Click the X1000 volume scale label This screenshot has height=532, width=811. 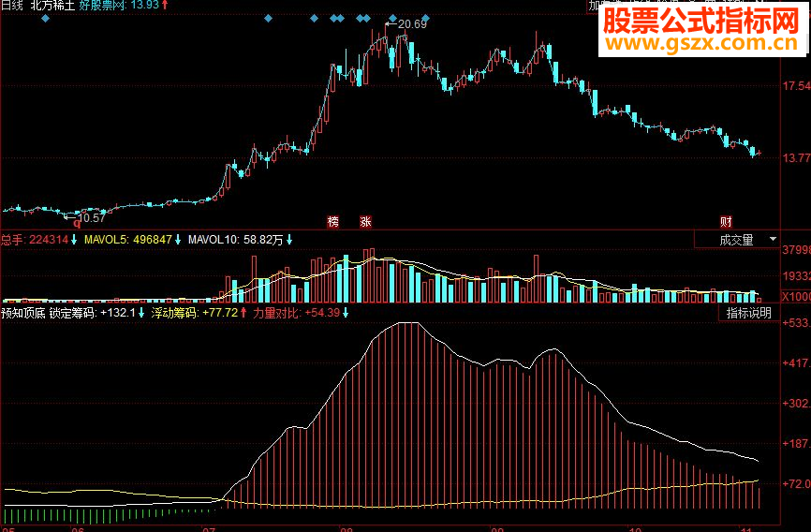click(795, 297)
